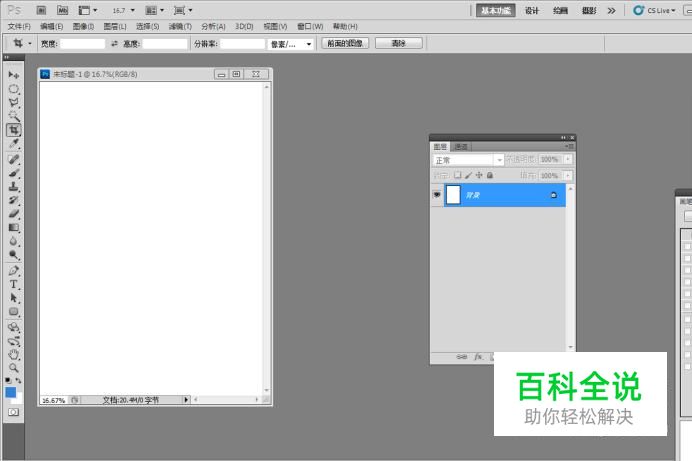Image resolution: width=692 pixels, height=461 pixels.
Task: Select the Brush tool
Action: pyautogui.click(x=14, y=173)
